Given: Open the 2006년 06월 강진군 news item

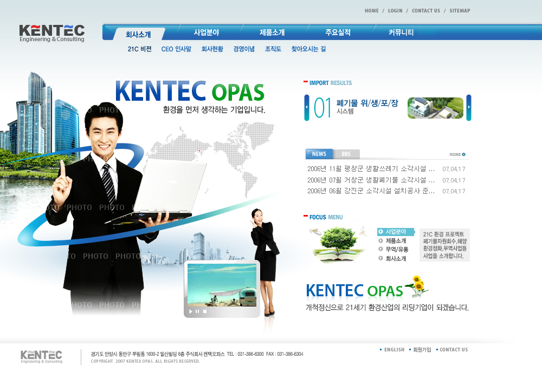Looking at the screenshot, I should 371,191.
